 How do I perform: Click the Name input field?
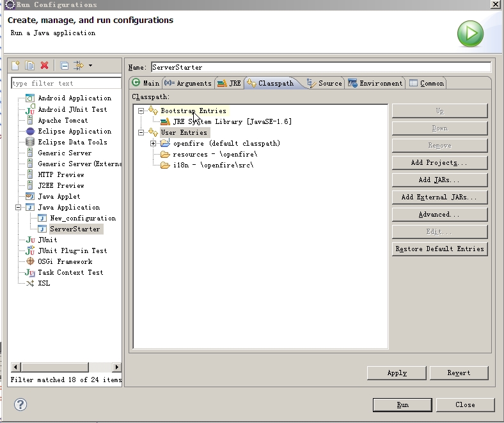pos(320,67)
